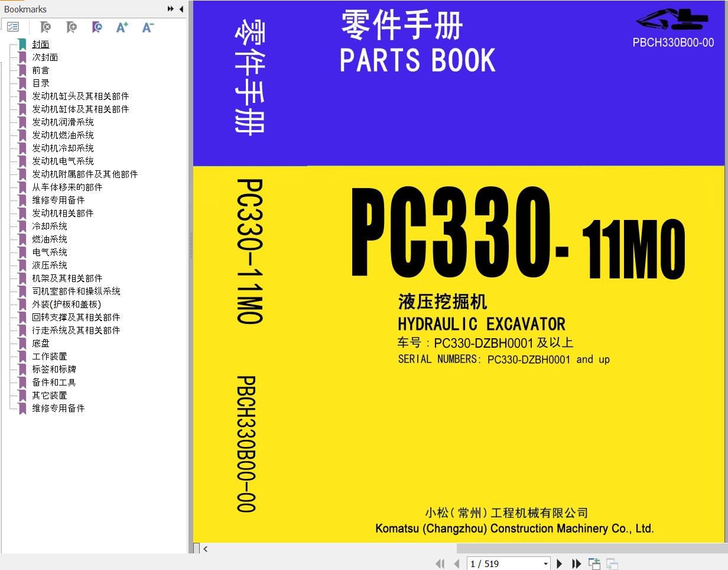Open the 备件和工具 bookmark

[x=54, y=383]
